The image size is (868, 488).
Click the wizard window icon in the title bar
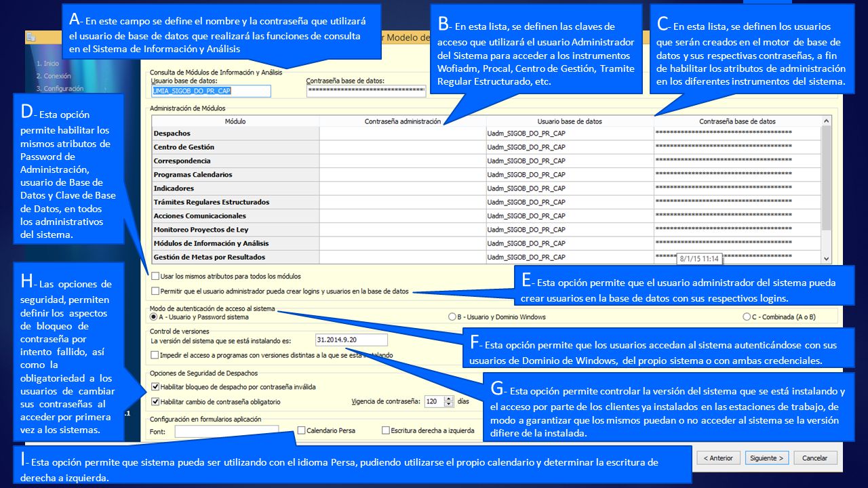(x=31, y=38)
